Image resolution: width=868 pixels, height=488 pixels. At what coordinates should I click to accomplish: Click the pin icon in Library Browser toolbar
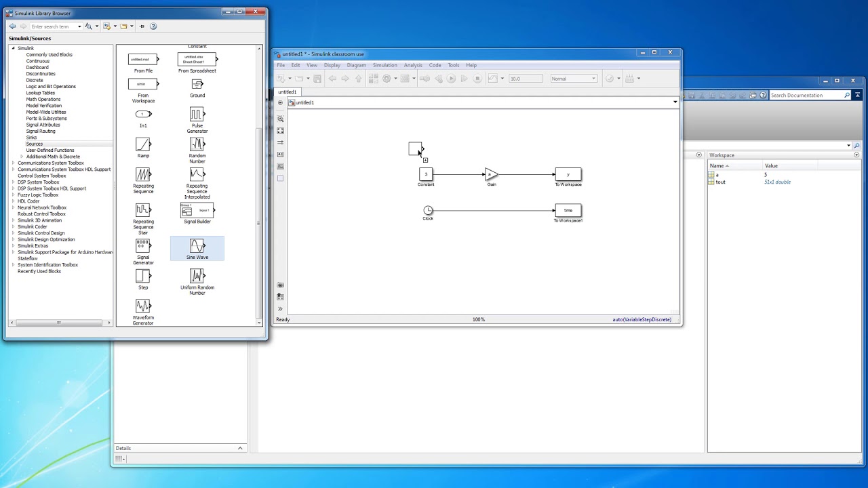tap(142, 26)
